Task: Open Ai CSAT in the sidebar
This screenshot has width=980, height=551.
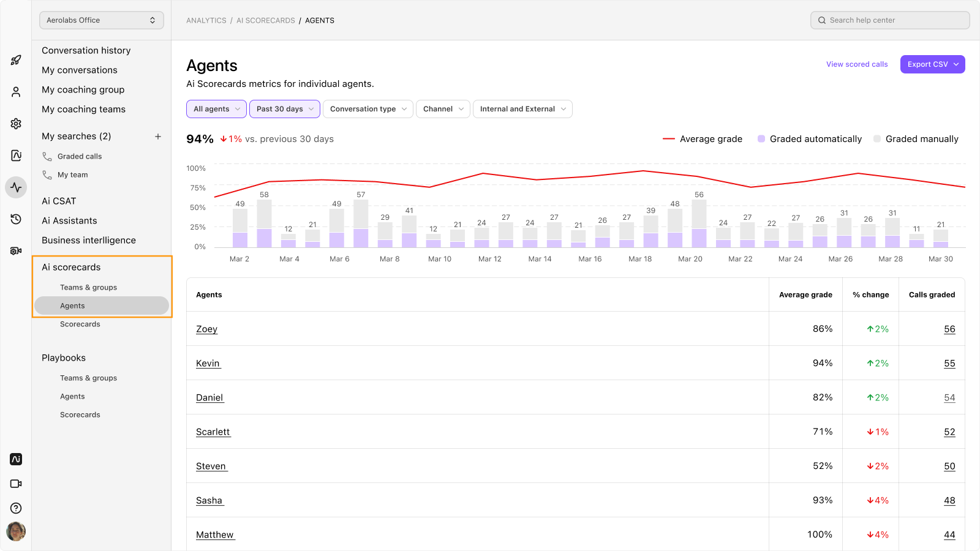Action: pos(59,201)
